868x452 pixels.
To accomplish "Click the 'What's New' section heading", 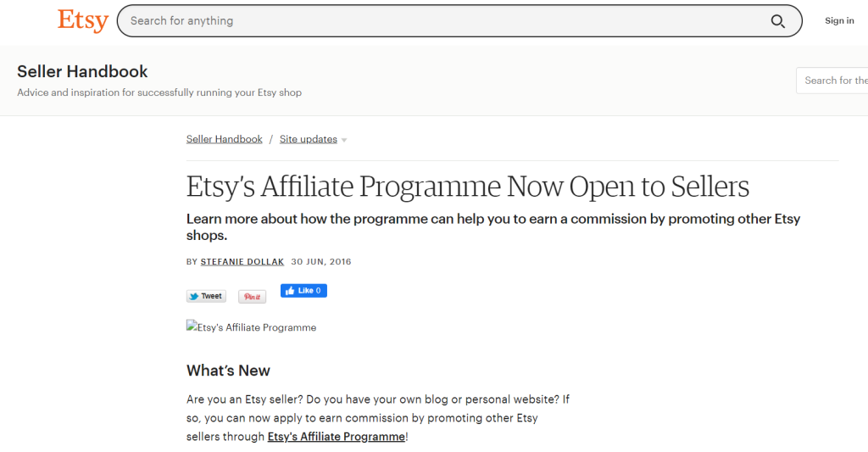I will 228,371.
